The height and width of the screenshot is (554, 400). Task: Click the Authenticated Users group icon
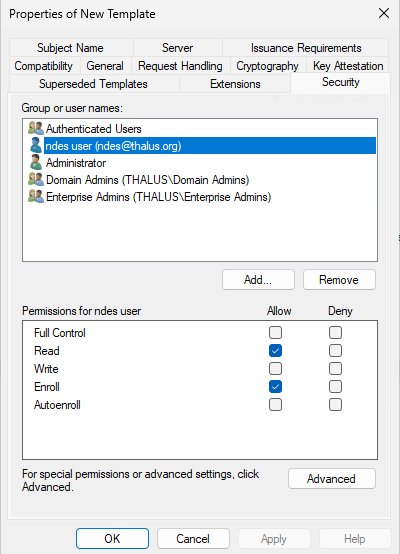(x=36, y=129)
